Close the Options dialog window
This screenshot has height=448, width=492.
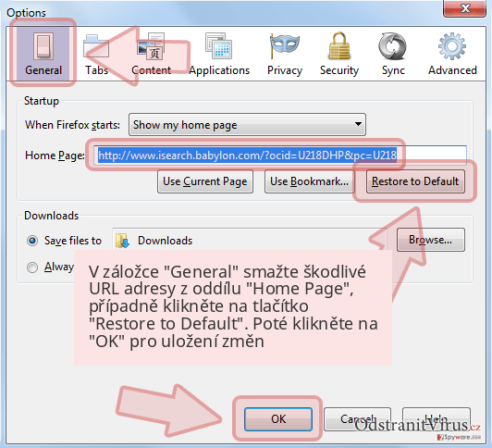click(465, 7)
